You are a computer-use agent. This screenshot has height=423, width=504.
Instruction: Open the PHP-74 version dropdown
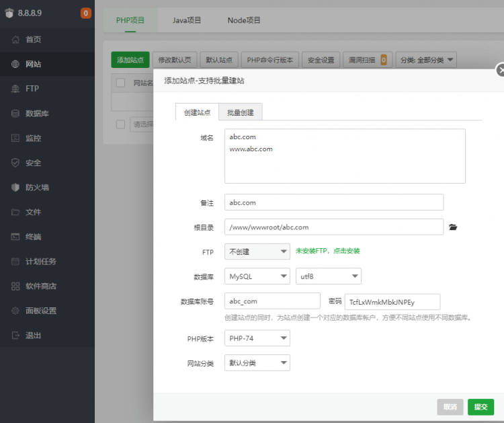tap(257, 338)
